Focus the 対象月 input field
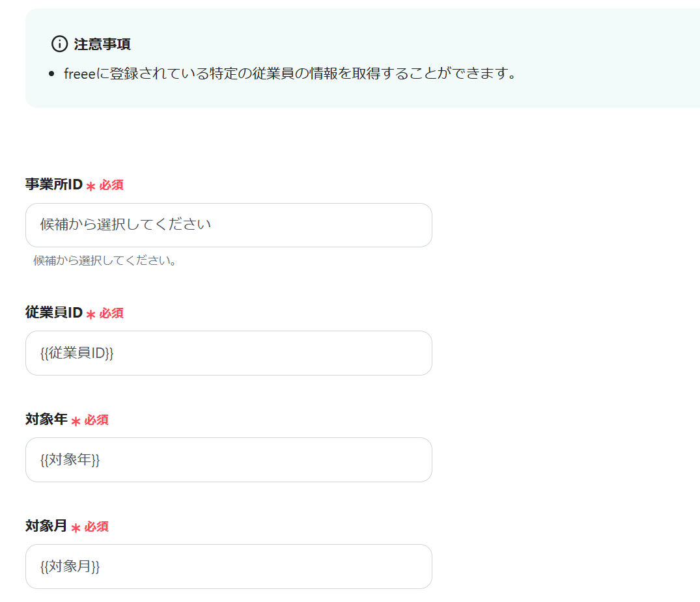Screen dimensions: 700x602 229,566
